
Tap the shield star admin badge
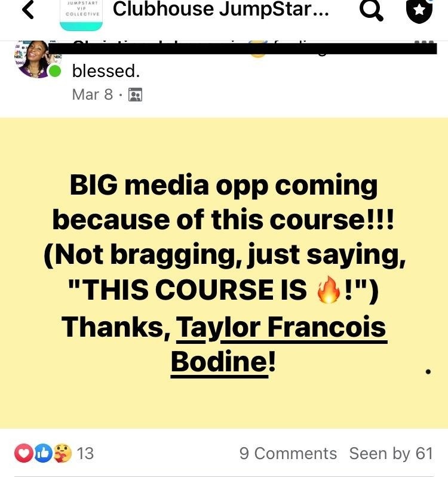click(x=419, y=10)
